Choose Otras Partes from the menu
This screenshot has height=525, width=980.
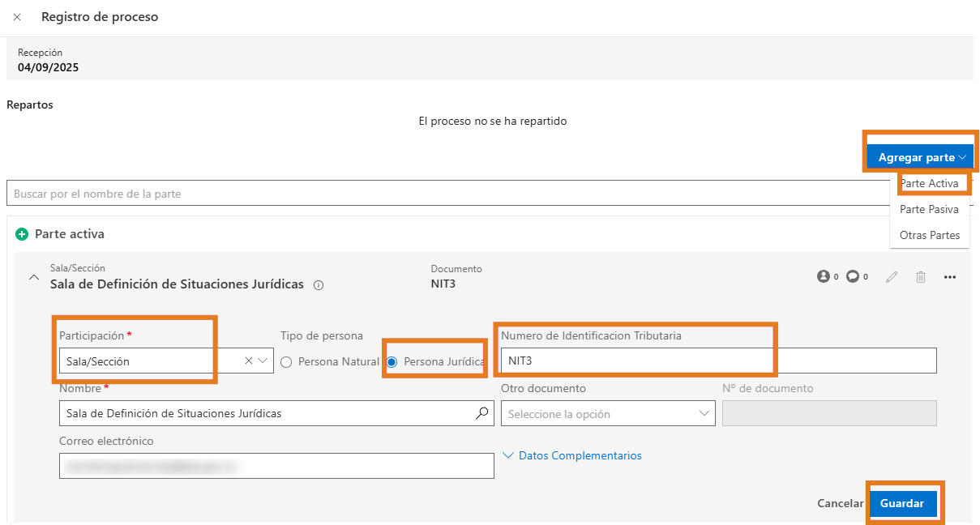pyautogui.click(x=929, y=236)
